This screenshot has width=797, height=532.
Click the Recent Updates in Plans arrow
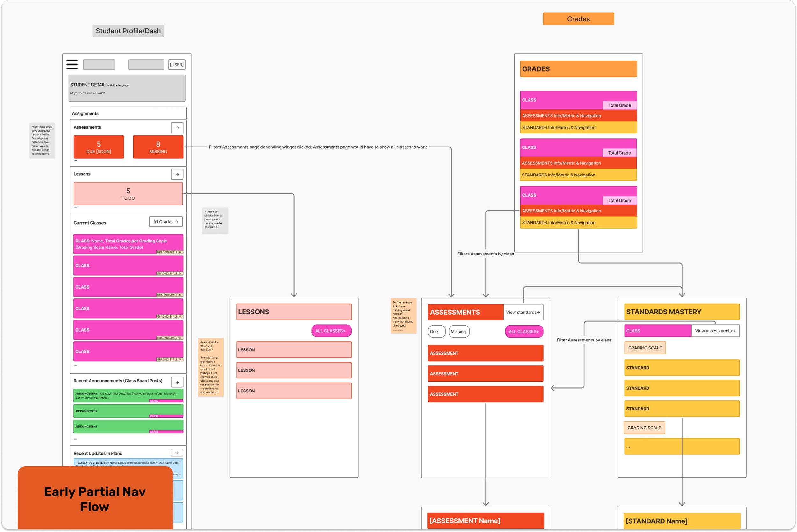point(177,453)
